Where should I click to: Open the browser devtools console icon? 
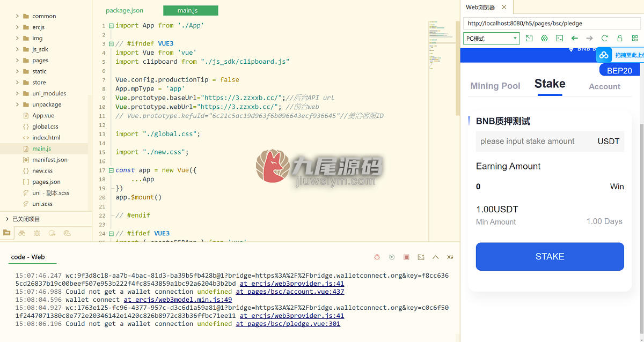559,39
